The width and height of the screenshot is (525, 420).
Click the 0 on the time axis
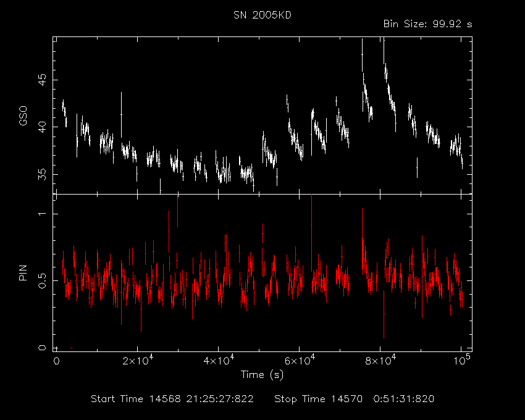57,361
